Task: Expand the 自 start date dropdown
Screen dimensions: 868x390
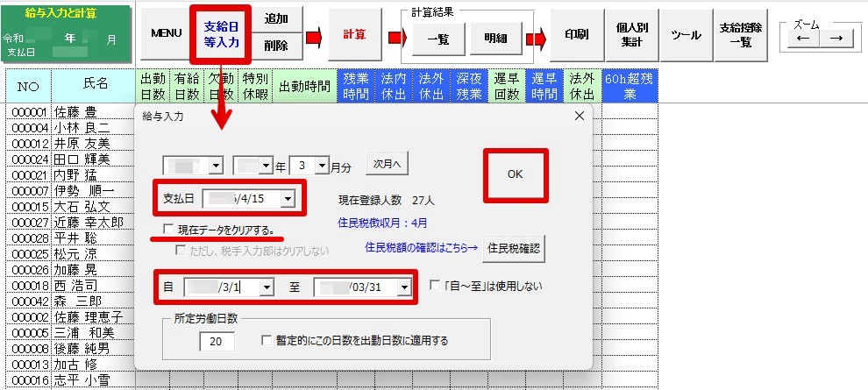Action: pyautogui.click(x=268, y=287)
